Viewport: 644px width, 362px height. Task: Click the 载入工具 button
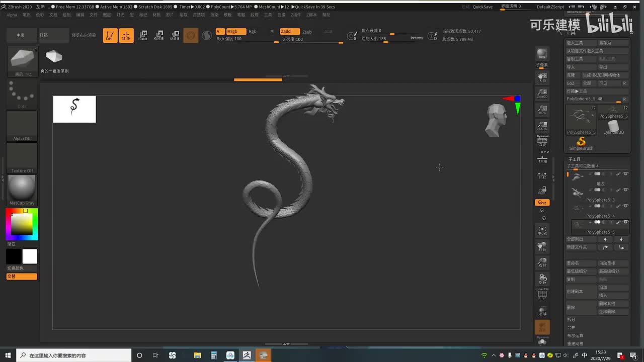click(581, 43)
